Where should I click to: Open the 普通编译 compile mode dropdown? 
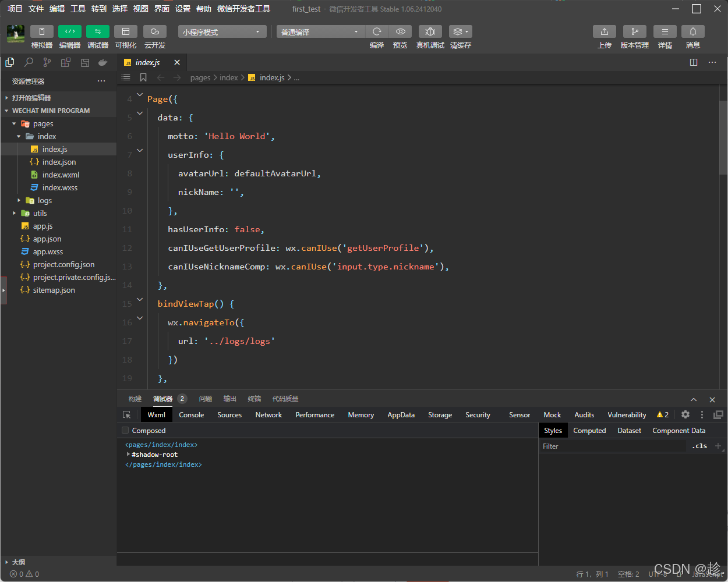pyautogui.click(x=320, y=32)
